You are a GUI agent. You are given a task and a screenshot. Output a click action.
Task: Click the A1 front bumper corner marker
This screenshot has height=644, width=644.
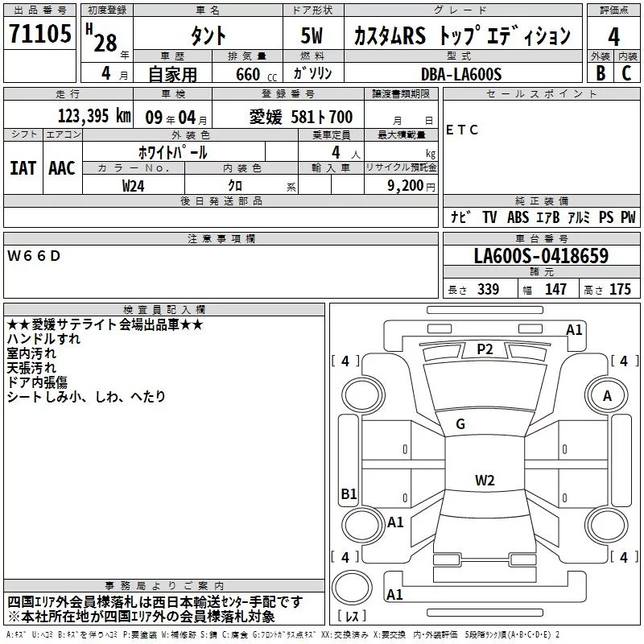pos(574,330)
